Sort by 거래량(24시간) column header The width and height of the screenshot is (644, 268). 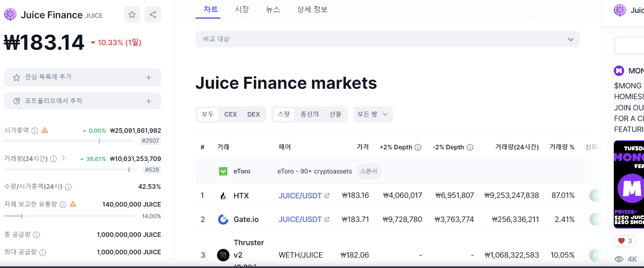coord(517,147)
